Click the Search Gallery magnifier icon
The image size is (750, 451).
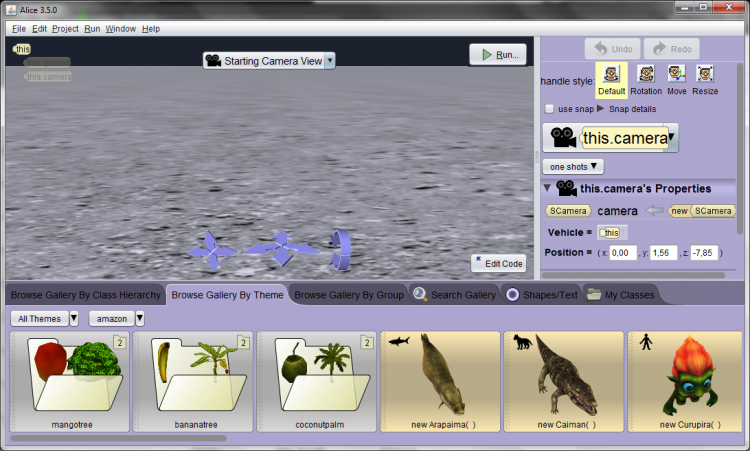pos(419,294)
